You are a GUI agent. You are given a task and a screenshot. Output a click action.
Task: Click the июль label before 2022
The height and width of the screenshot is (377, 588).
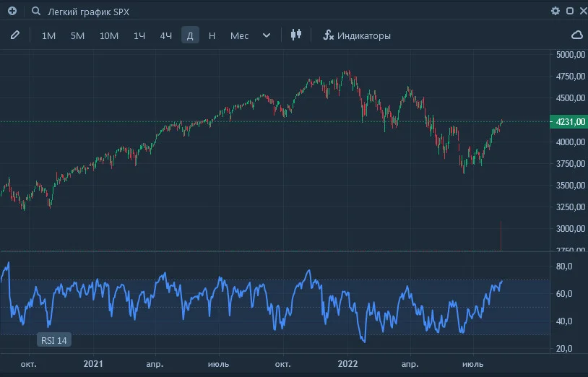point(219,364)
